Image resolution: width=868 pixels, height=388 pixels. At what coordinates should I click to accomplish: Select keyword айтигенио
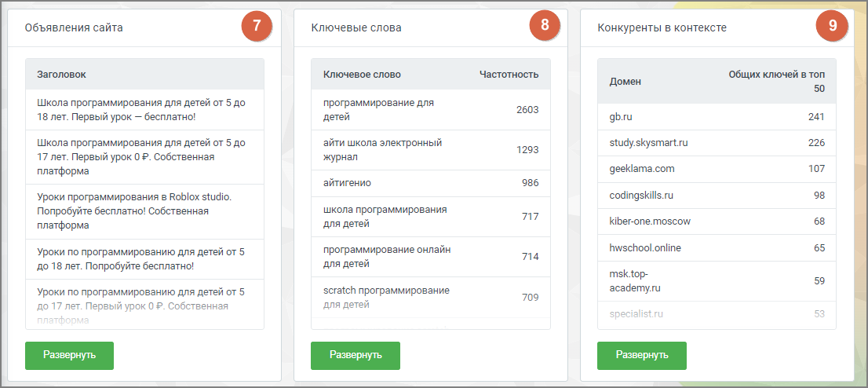[347, 183]
